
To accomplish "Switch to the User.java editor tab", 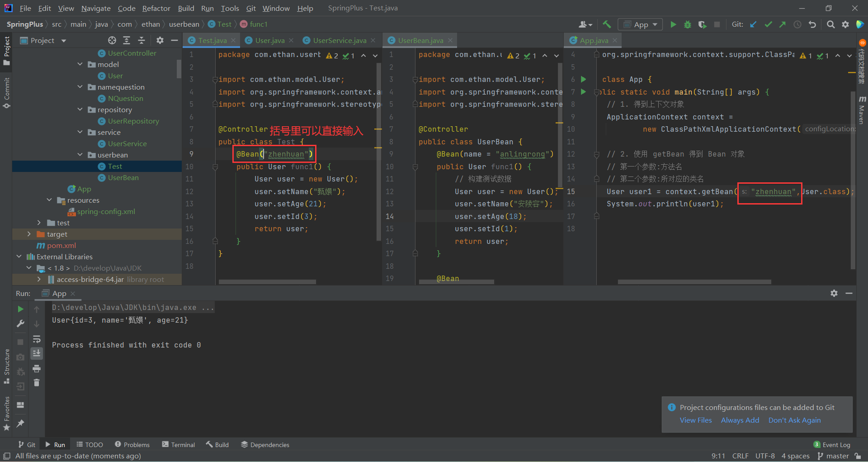I will tap(270, 40).
